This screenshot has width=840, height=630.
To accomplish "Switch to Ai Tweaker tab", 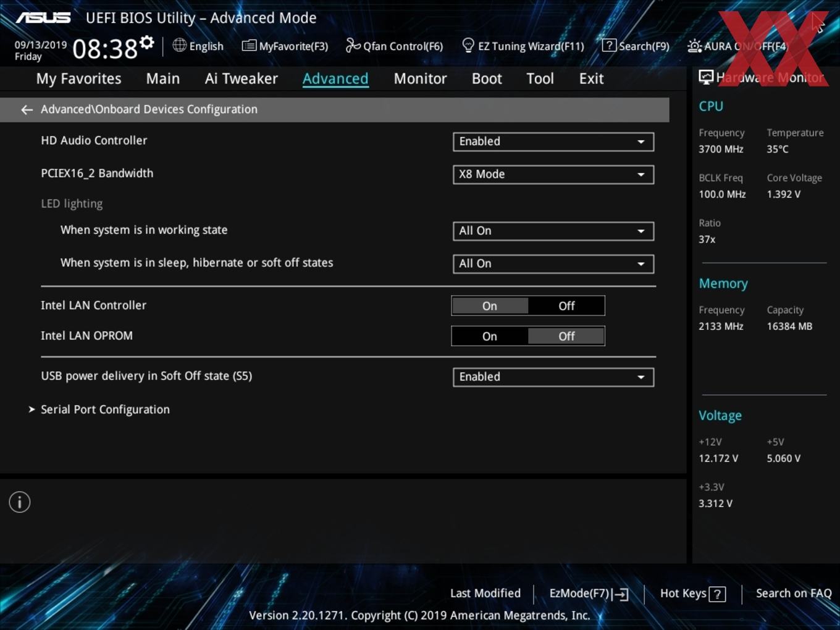I will click(241, 78).
